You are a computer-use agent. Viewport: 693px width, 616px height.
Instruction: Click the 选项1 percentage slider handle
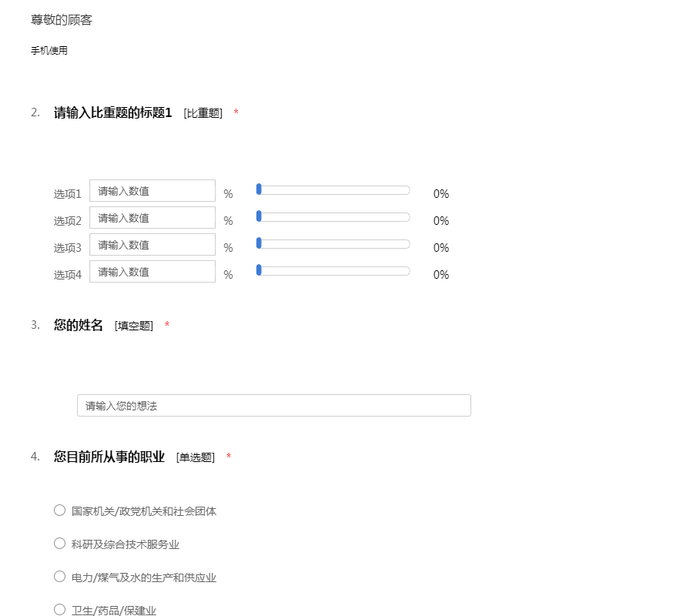coord(259,189)
